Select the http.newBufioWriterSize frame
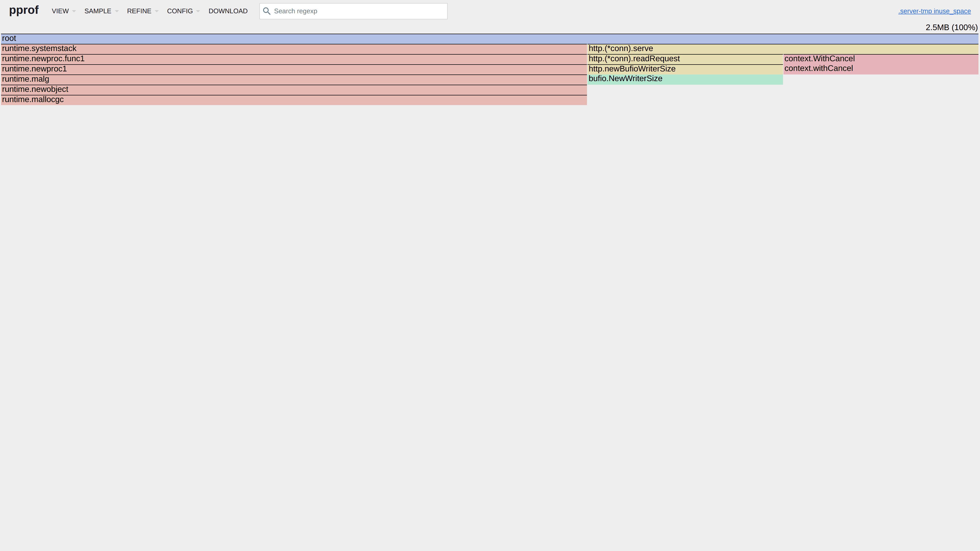 (x=685, y=69)
